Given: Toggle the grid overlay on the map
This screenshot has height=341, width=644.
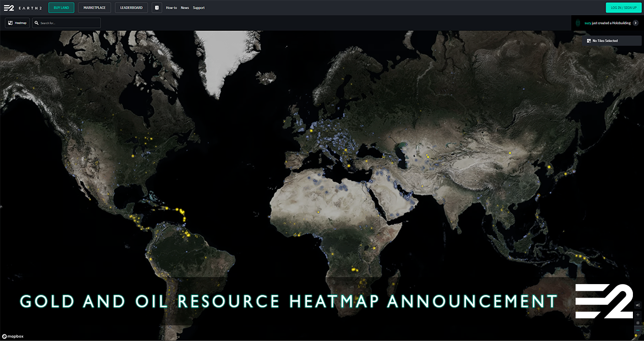Looking at the screenshot, I should [638, 322].
